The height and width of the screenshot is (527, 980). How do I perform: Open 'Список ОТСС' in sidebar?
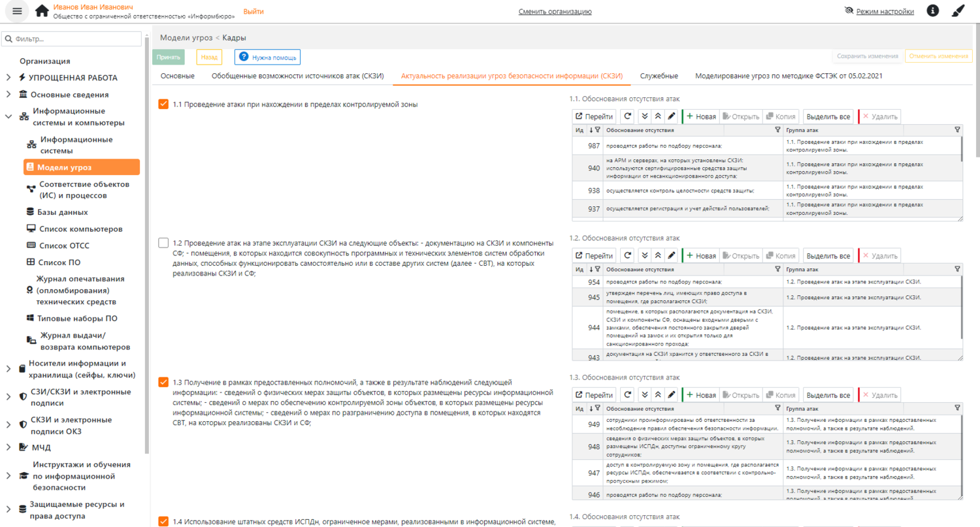tap(63, 246)
